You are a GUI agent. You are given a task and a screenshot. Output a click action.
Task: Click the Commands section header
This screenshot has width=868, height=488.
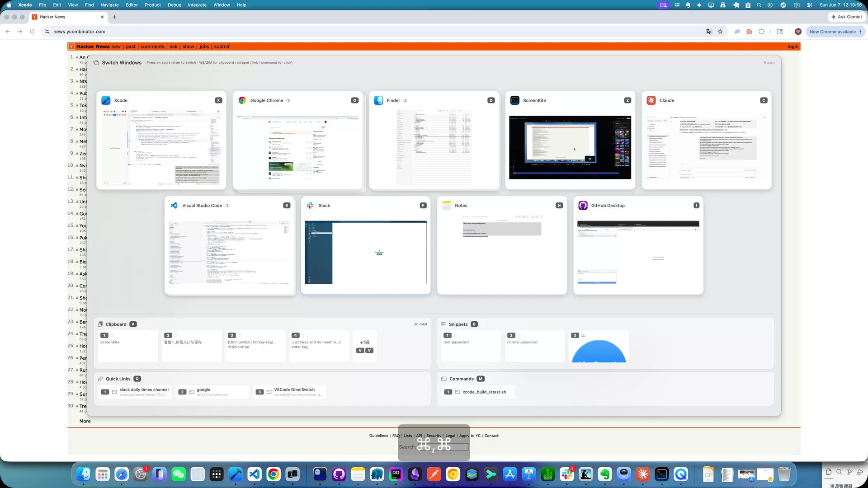click(462, 379)
